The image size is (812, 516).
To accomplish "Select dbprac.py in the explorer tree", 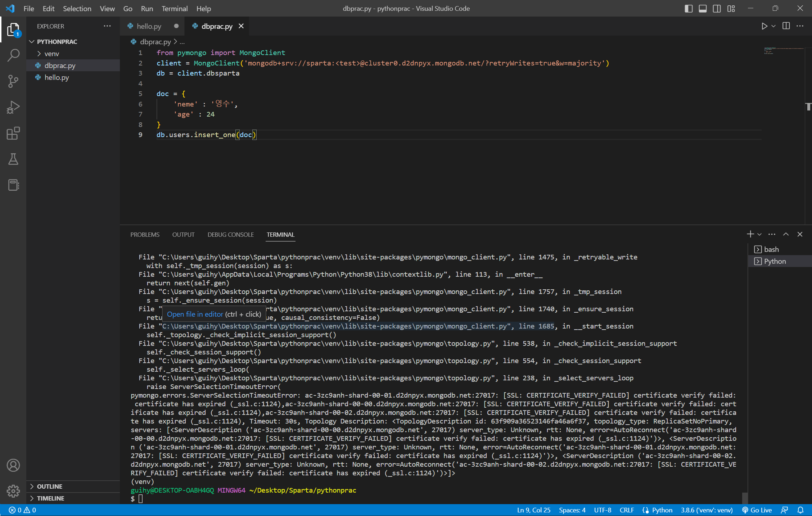I will pyautogui.click(x=73, y=65).
